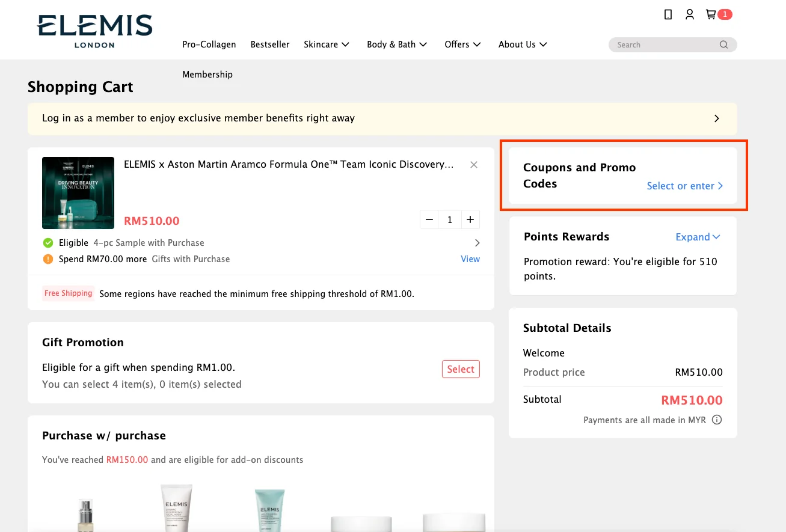The height and width of the screenshot is (532, 786).
Task: Click the Log in as a member banner text
Action: click(x=198, y=118)
